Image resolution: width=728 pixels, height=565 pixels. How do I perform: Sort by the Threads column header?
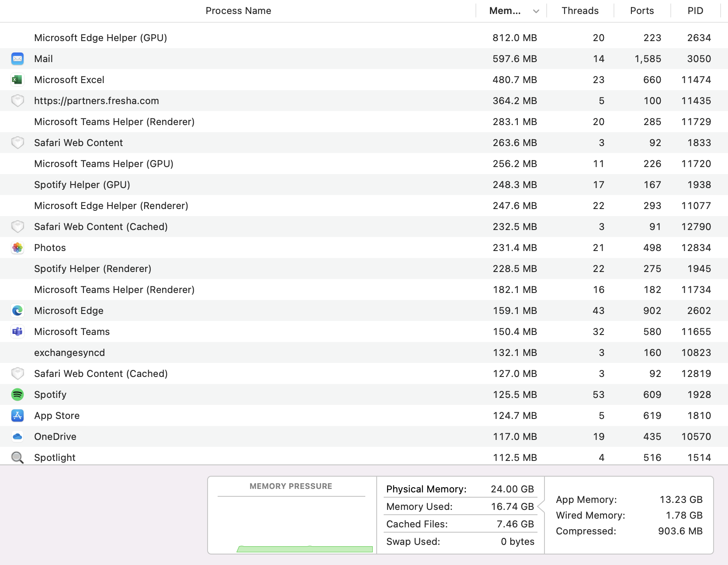click(580, 11)
